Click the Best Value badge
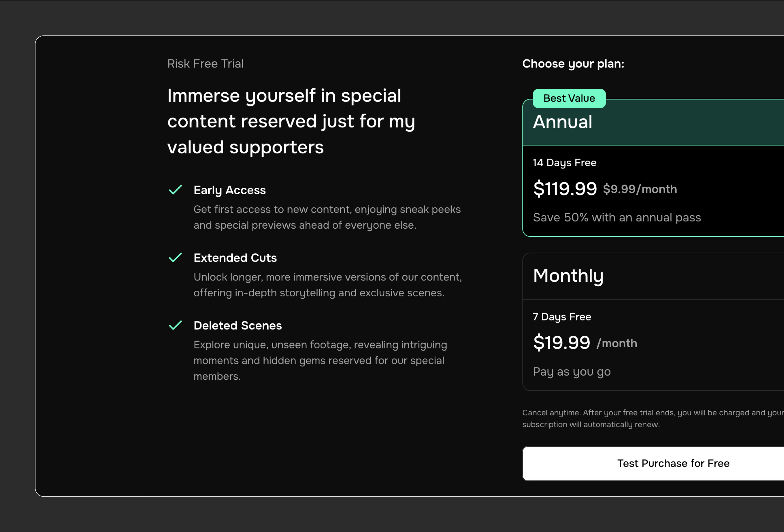 pos(569,99)
